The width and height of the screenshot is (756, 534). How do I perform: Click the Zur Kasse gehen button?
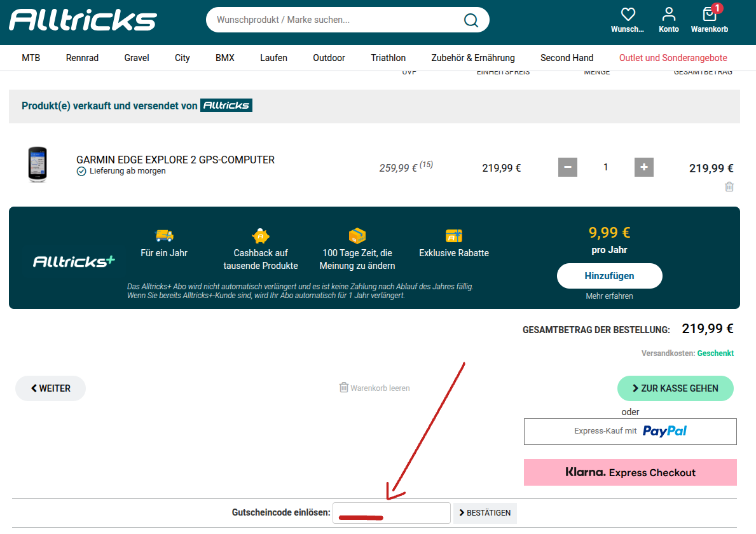tap(675, 388)
